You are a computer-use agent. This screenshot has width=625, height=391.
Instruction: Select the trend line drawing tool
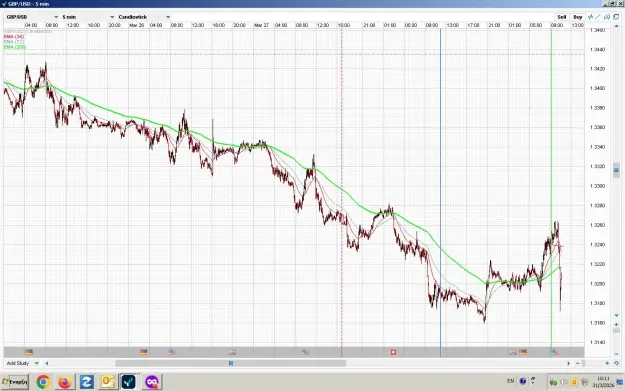pos(598,17)
